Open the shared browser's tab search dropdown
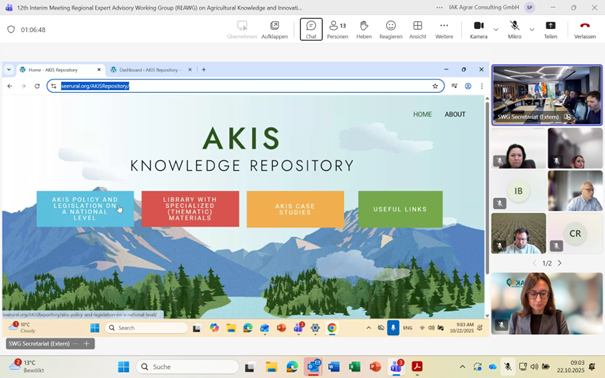 (x=8, y=70)
